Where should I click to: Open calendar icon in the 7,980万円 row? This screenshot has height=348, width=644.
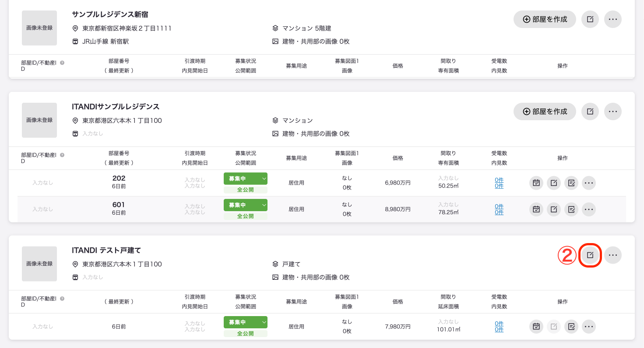pos(536,327)
